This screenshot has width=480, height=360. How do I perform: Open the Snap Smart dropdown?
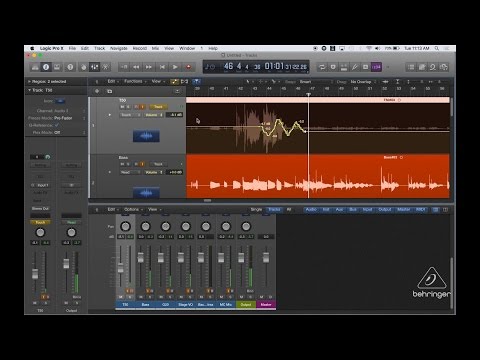315,82
